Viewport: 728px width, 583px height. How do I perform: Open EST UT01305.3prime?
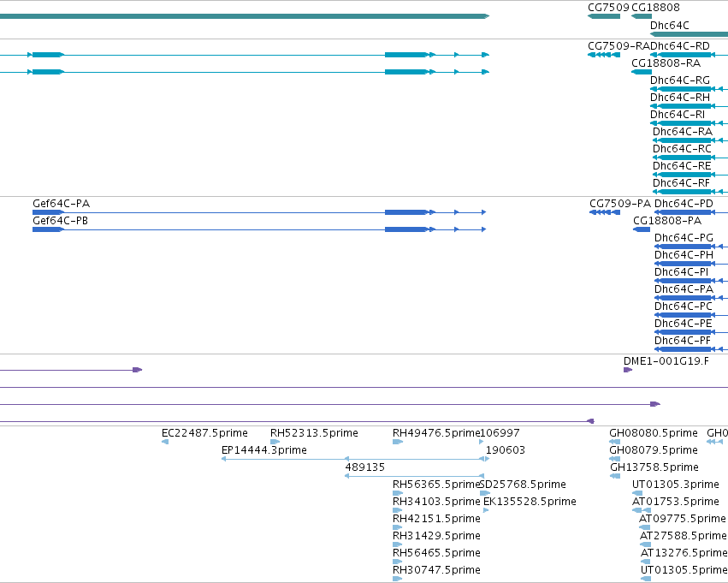(676, 485)
